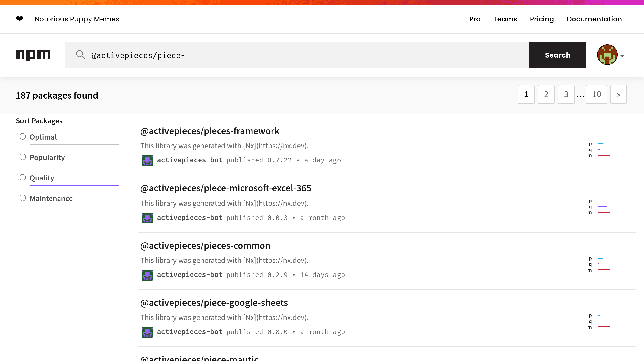Select the Optimal sort radio button
This screenshot has height=361, width=644.
pyautogui.click(x=23, y=137)
